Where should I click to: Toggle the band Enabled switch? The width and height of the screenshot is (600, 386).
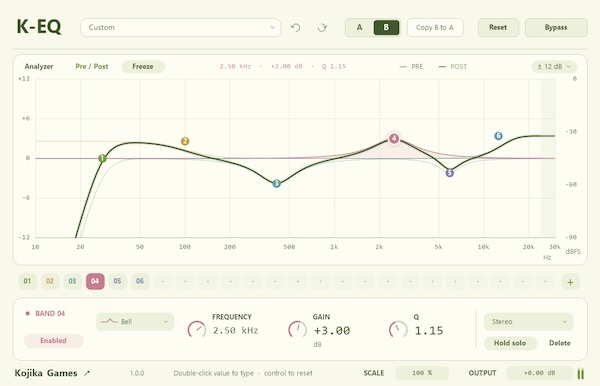pos(54,340)
